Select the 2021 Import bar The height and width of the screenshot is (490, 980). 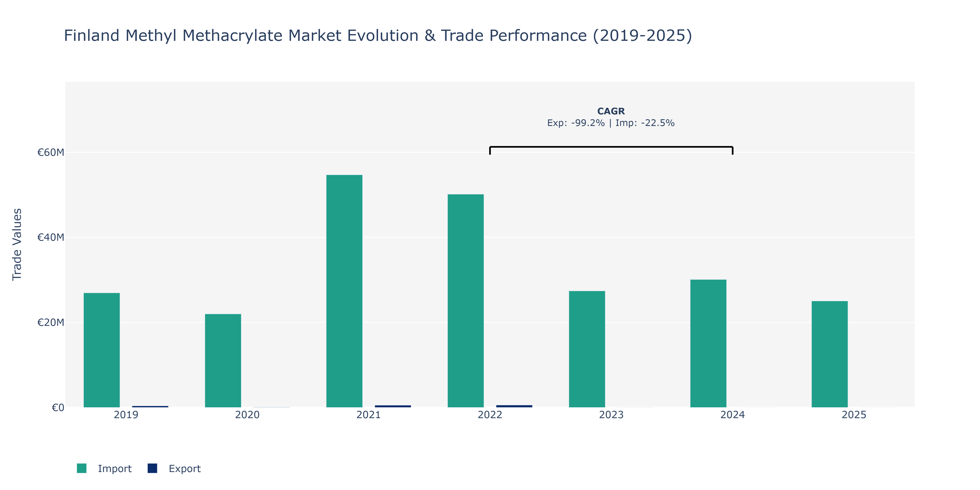(344, 291)
